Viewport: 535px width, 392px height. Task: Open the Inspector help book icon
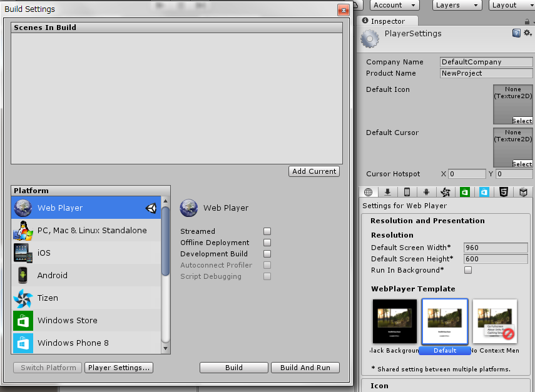(516, 33)
